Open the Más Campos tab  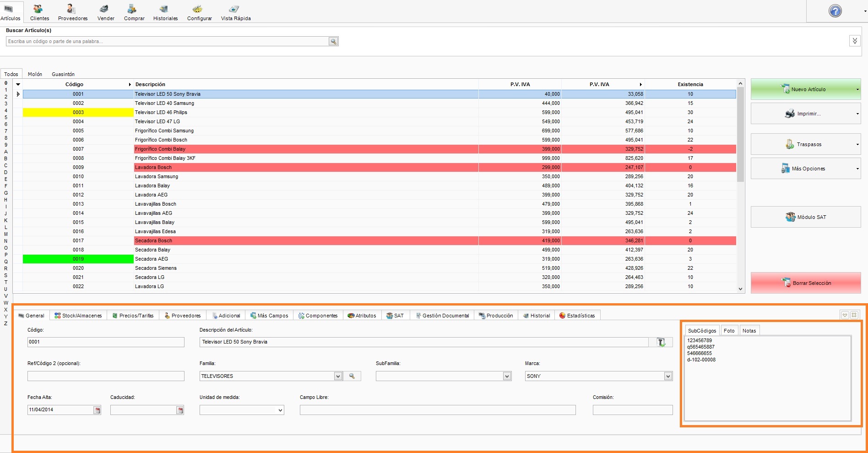point(269,316)
